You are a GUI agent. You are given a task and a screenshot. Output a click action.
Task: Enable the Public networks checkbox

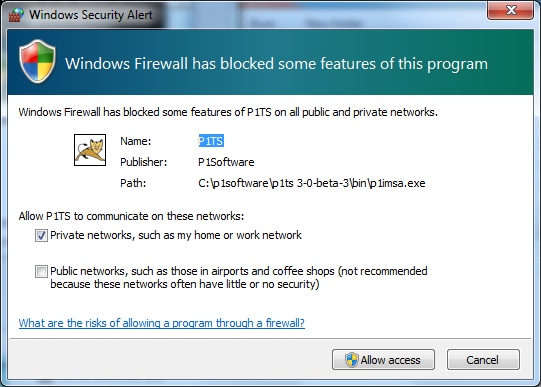[41, 271]
